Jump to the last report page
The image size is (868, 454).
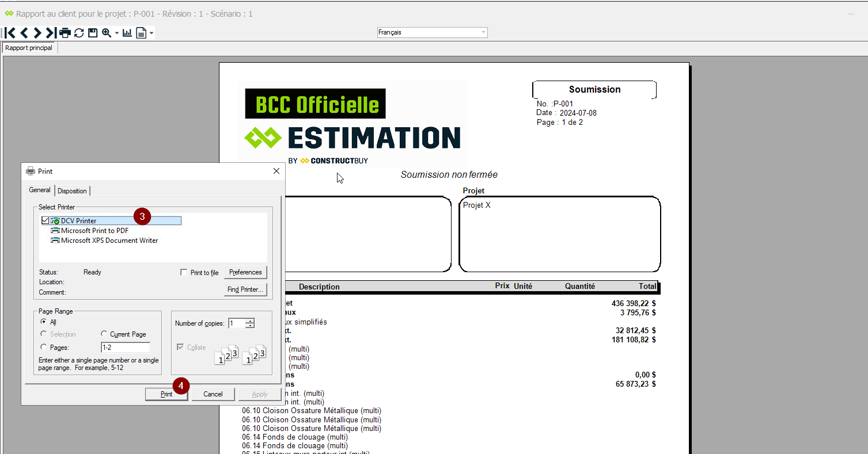coord(51,33)
